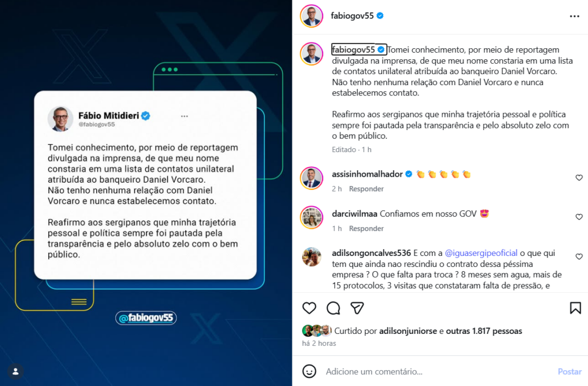Open the darciwilmaa profile picture
Screen dimensions: 588x386
point(312,217)
